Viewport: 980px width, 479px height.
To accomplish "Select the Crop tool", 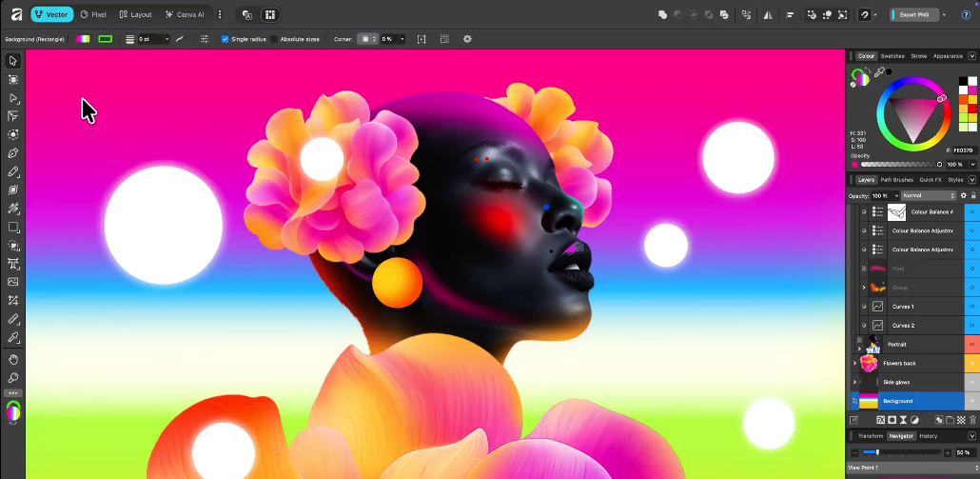I will click(x=13, y=301).
